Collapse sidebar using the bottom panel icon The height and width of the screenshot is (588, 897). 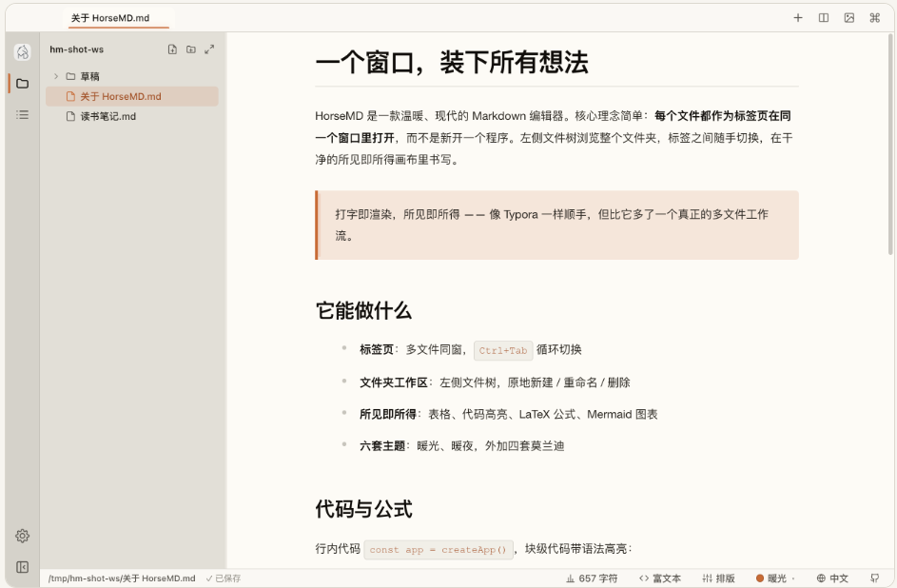point(22,567)
